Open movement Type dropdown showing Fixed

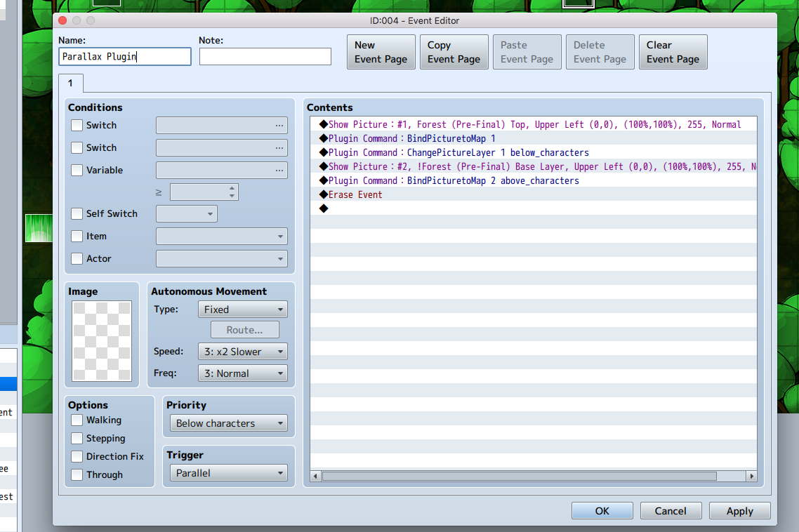click(242, 310)
